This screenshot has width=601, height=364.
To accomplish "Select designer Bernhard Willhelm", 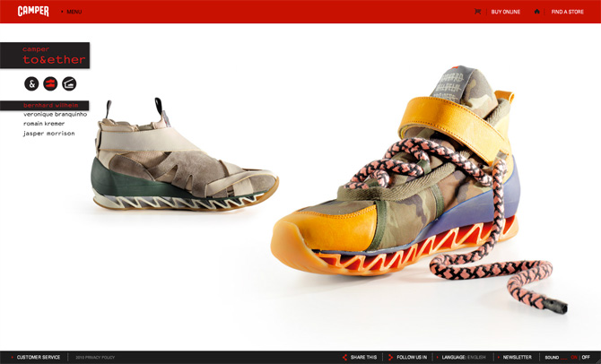I will click(50, 105).
